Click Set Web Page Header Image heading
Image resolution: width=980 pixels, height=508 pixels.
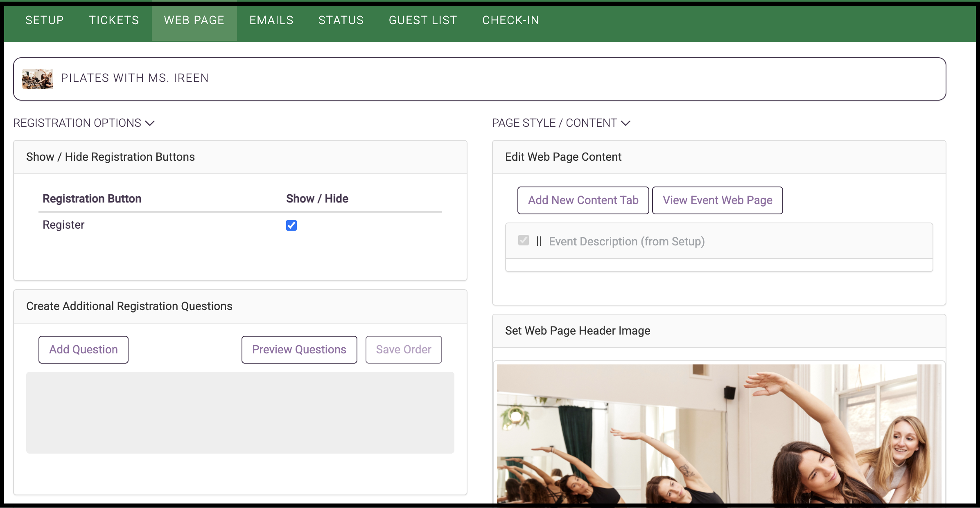pos(578,331)
